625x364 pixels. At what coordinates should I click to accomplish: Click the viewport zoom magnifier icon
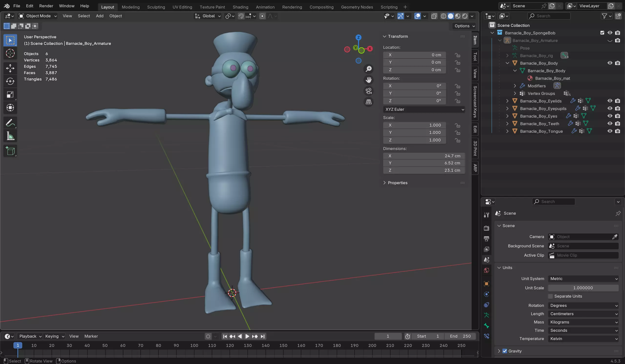[x=369, y=69]
